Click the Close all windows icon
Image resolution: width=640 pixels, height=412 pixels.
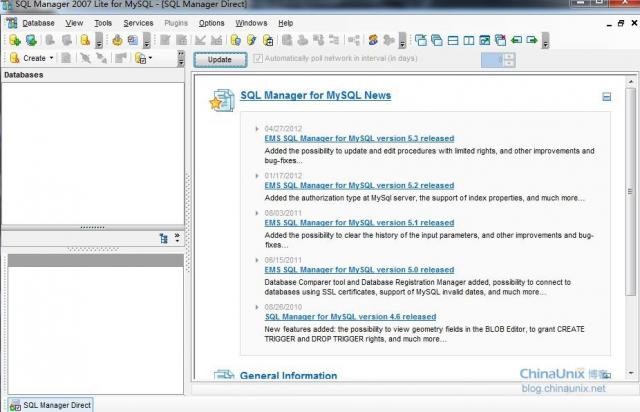pyautogui.click(x=501, y=40)
